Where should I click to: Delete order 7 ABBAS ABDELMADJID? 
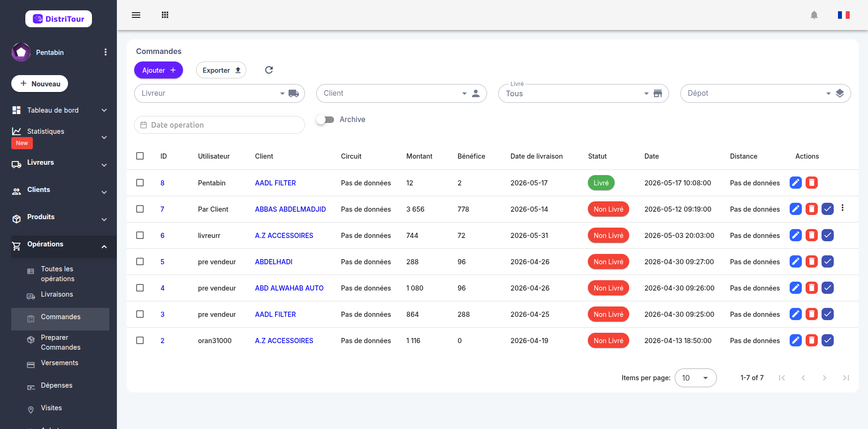click(812, 209)
